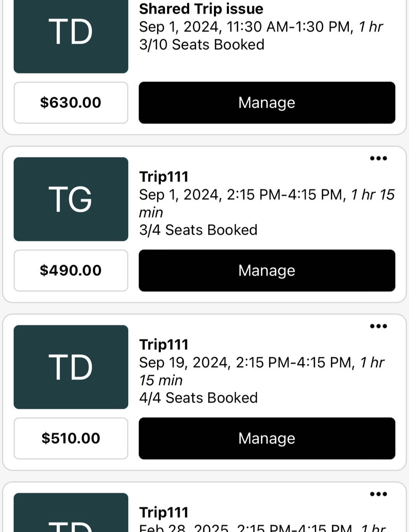Click Trip111 title dated Sep 1, 2024
The height and width of the screenshot is (532, 409).
click(x=164, y=177)
